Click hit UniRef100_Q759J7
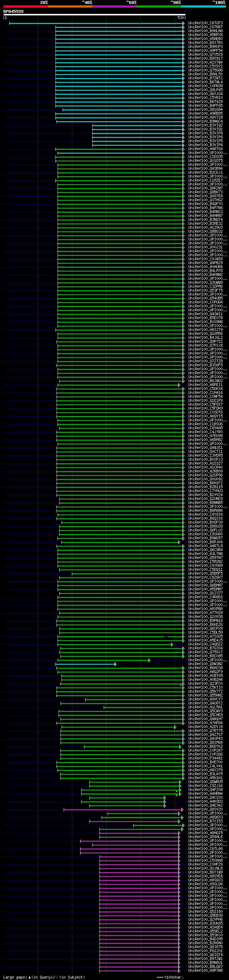Screen dimensions: 229x980 pos(205,653)
